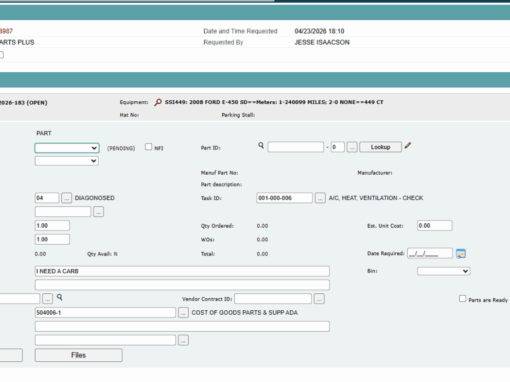Screen dimensions: 510x382
Task: Click the code field containing 04
Action: click(x=47, y=198)
